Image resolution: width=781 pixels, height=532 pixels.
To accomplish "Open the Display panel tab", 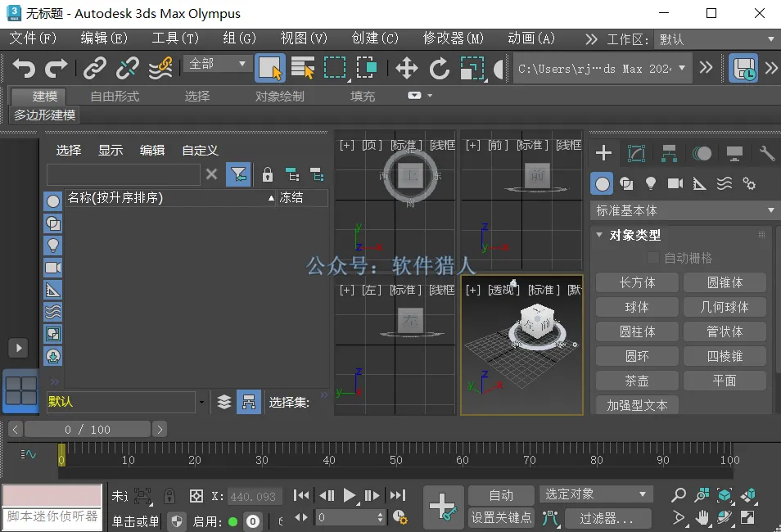I will coord(734,153).
